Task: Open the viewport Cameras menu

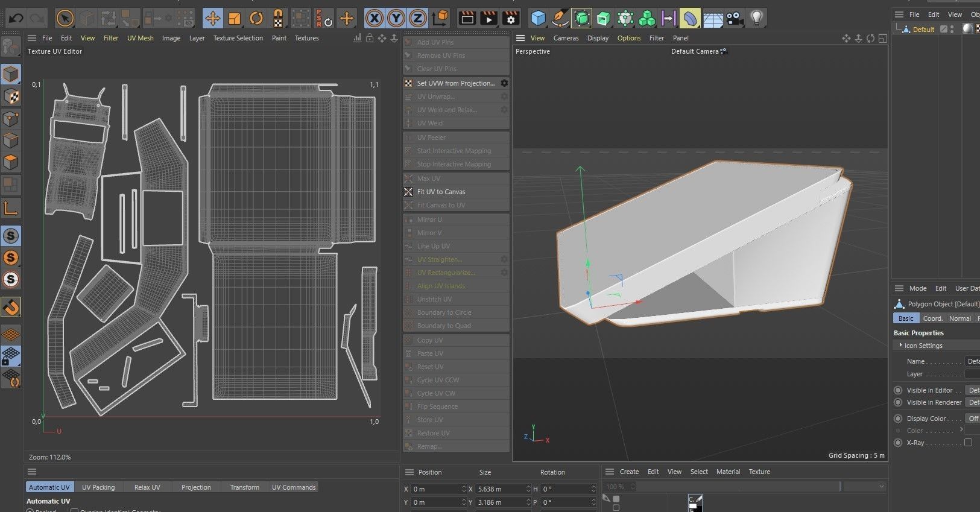Action: (566, 38)
